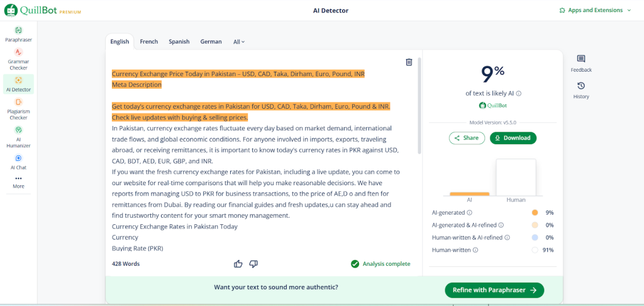Screen dimensions: 644x306
Task: Show More tools in the sidebar
Action: [x=18, y=182]
